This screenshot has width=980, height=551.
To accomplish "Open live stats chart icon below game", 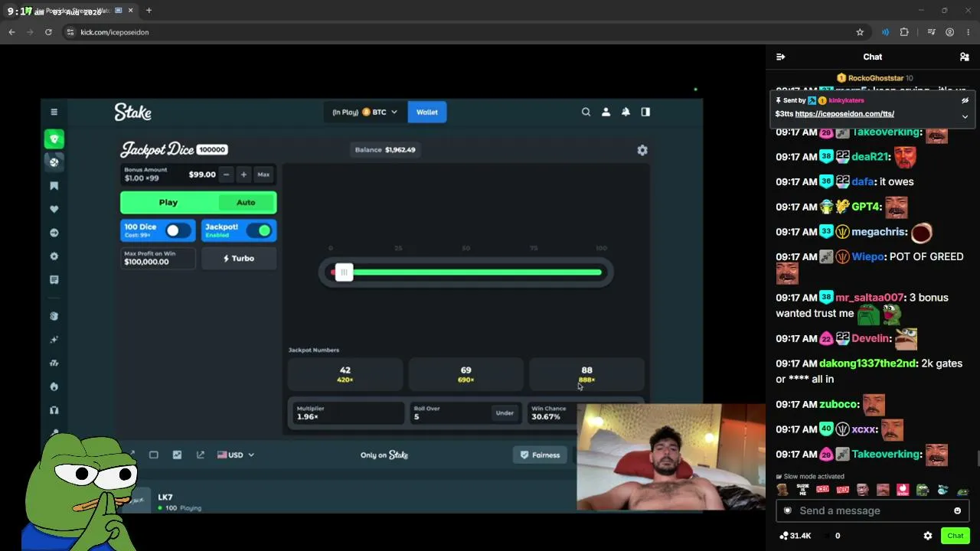I will 177,455.
